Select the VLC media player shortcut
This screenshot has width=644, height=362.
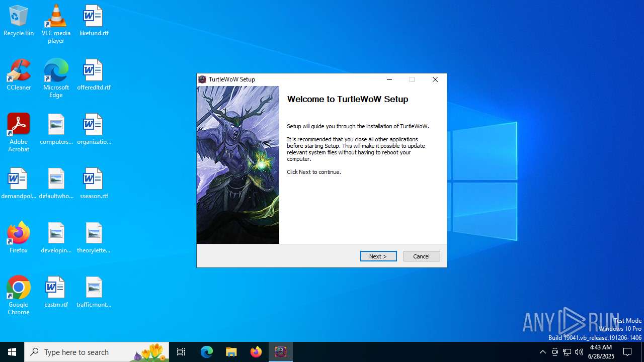[56, 24]
